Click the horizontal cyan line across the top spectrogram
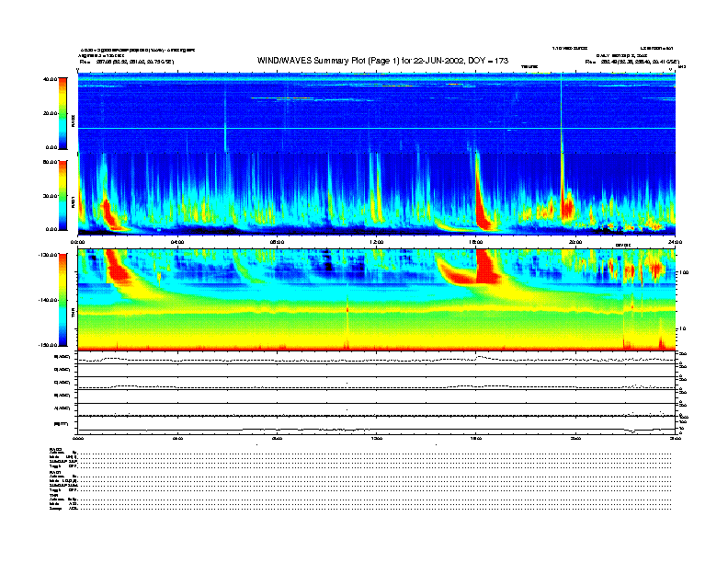The image size is (728, 563). point(377,128)
